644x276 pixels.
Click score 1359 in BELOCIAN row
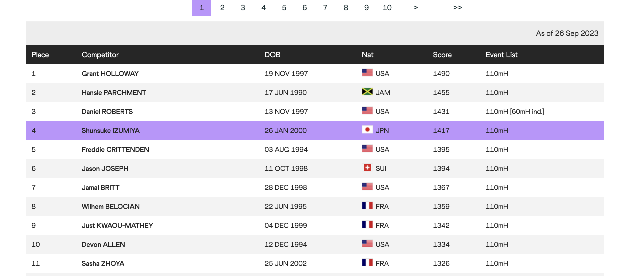[441, 206]
